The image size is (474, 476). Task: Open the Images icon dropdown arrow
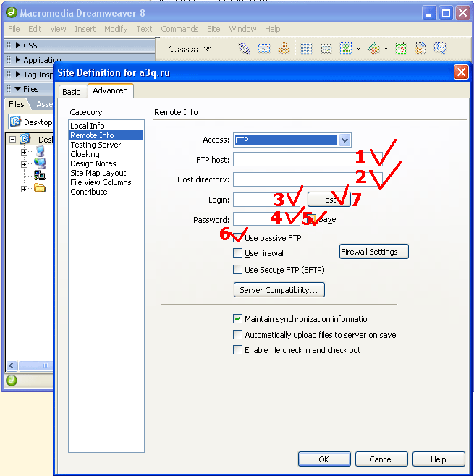coord(359,48)
